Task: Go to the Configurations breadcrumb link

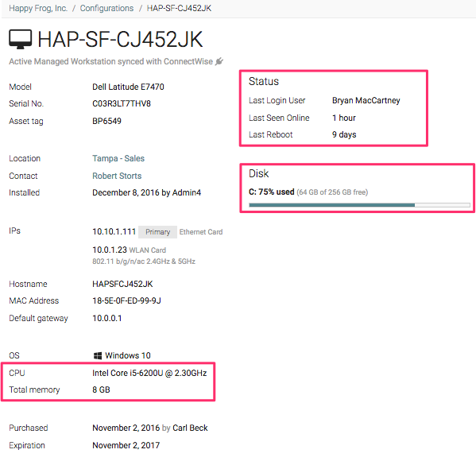Action: pyautogui.click(x=106, y=8)
